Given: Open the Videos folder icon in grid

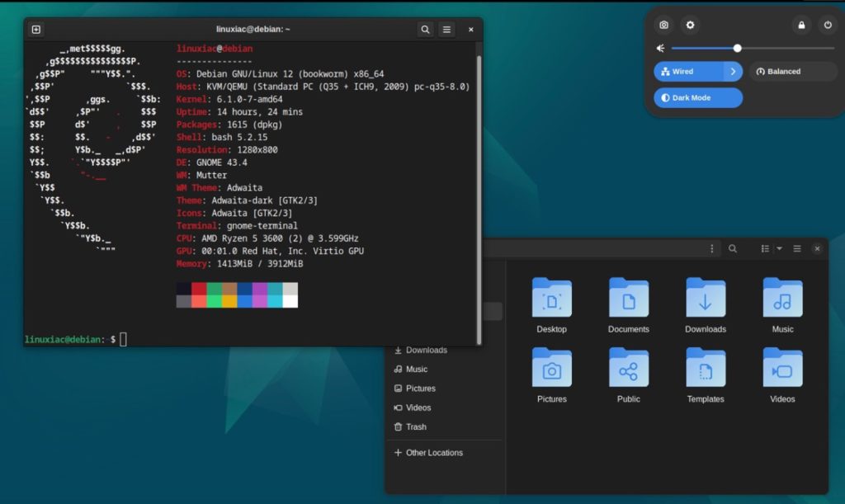Looking at the screenshot, I should [x=782, y=375].
